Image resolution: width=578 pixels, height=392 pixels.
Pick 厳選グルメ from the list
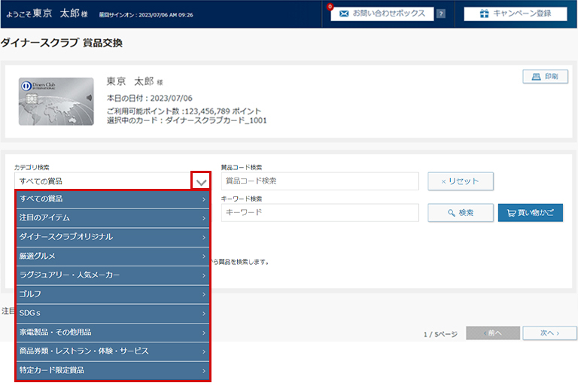click(x=113, y=256)
